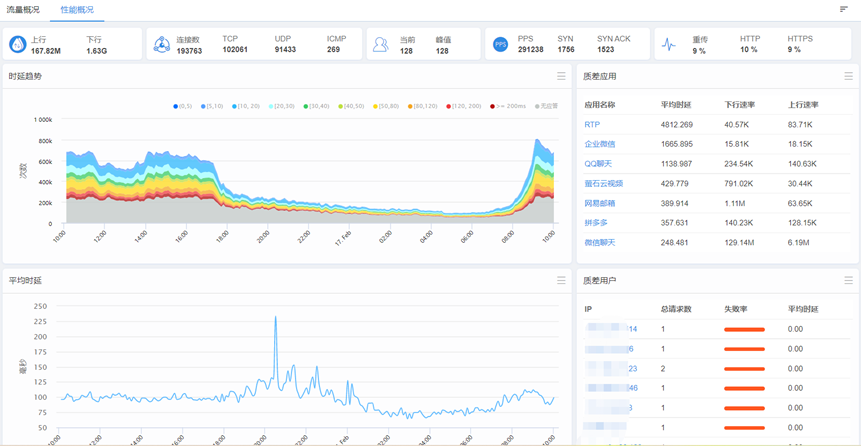This screenshot has height=446, width=861.
Task: Click the tallest peak in 平均时延 chart
Action: [275, 319]
